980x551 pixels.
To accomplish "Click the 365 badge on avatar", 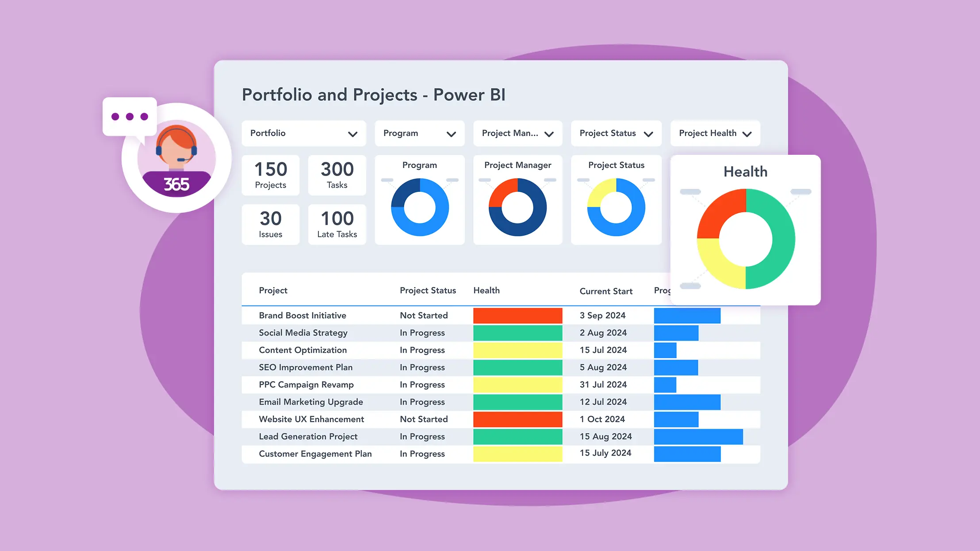I will pyautogui.click(x=176, y=184).
